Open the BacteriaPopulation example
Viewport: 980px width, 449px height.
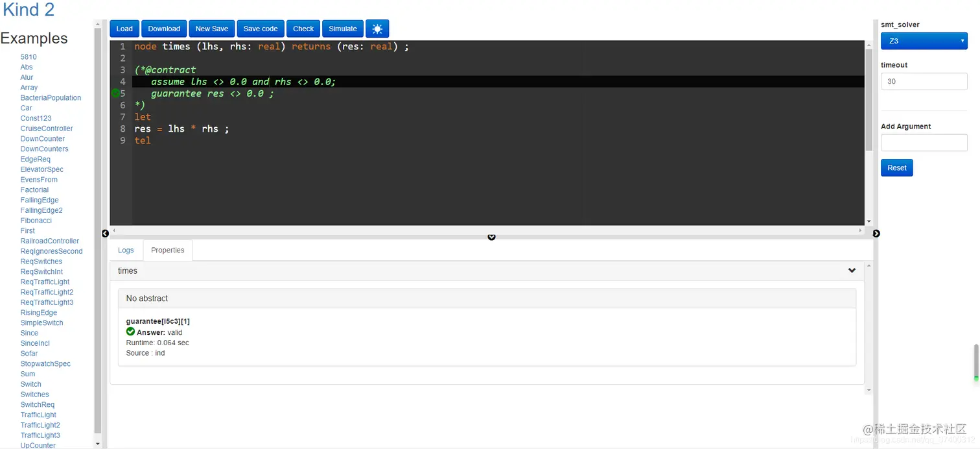click(51, 98)
